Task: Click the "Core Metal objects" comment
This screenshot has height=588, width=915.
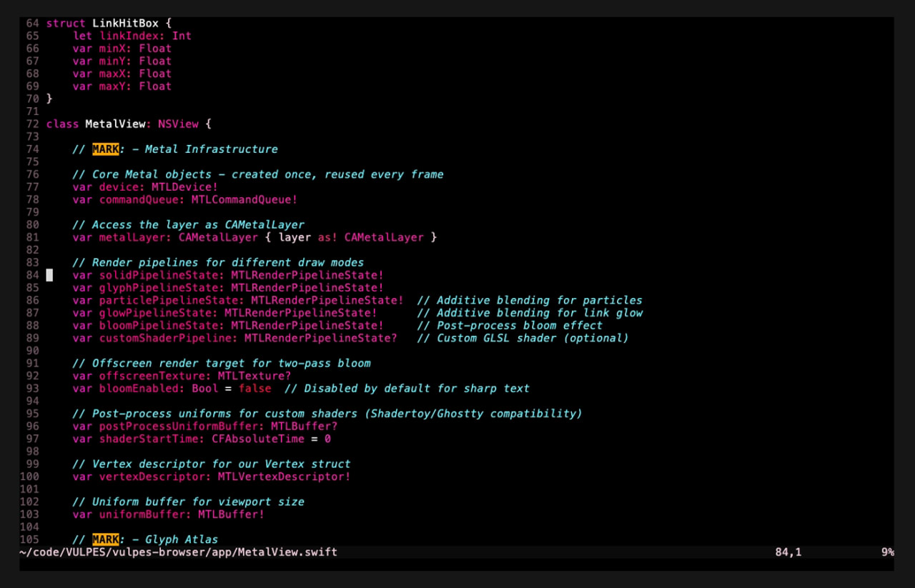Action: coord(258,174)
